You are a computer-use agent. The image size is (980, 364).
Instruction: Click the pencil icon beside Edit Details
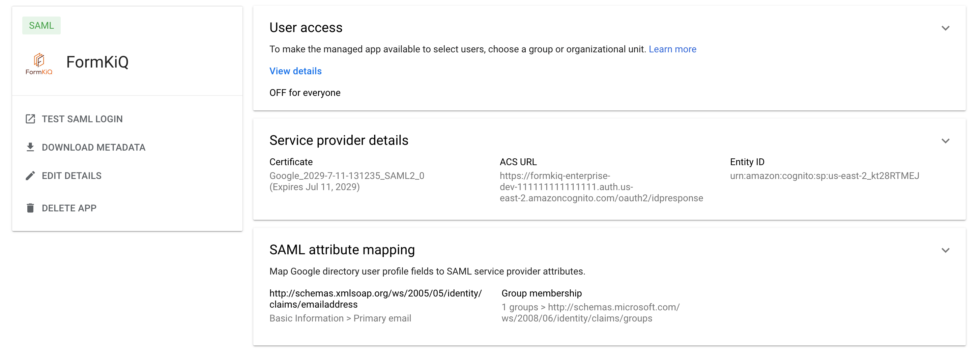click(x=30, y=176)
